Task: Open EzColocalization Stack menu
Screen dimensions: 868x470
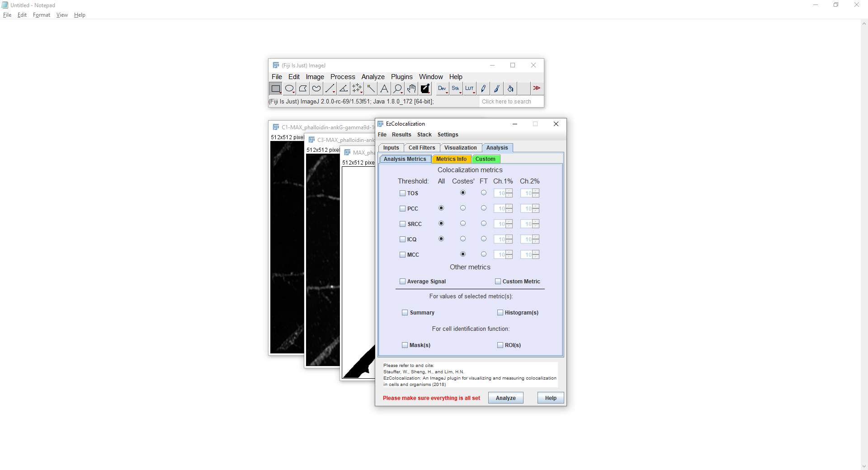Action: 424,135
